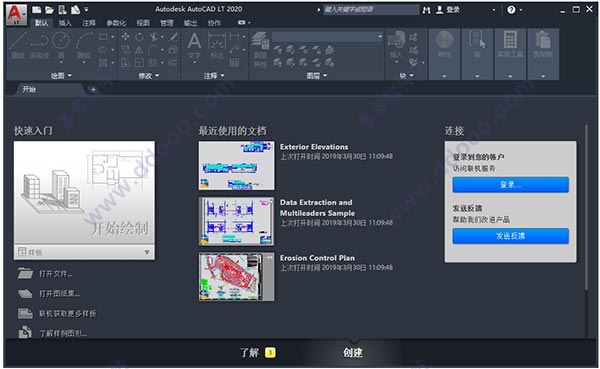Image resolution: width=600 pixels, height=369 pixels.
Task: Click the blue 登录... button
Action: pos(510,185)
